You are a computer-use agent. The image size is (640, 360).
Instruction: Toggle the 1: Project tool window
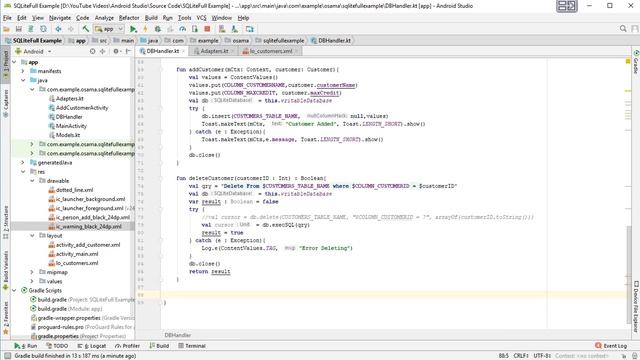[x=6, y=64]
